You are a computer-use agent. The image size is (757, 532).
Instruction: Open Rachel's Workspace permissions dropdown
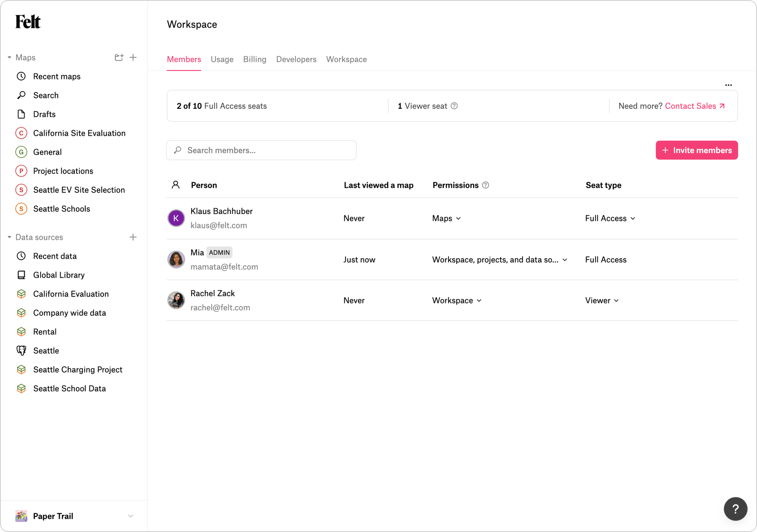click(x=457, y=300)
